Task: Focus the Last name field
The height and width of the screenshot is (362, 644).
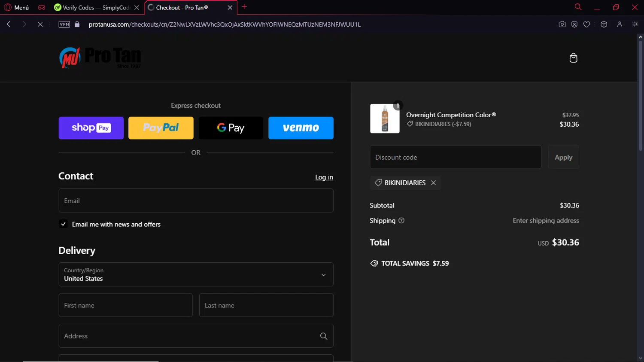Action: (266, 305)
